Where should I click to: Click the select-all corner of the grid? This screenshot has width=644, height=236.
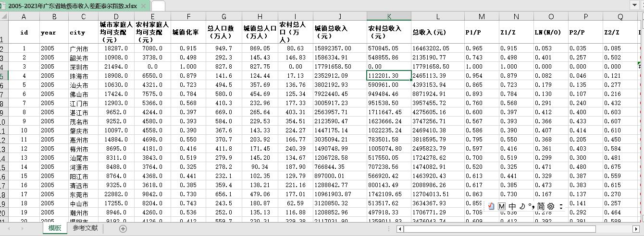coord(4,16)
